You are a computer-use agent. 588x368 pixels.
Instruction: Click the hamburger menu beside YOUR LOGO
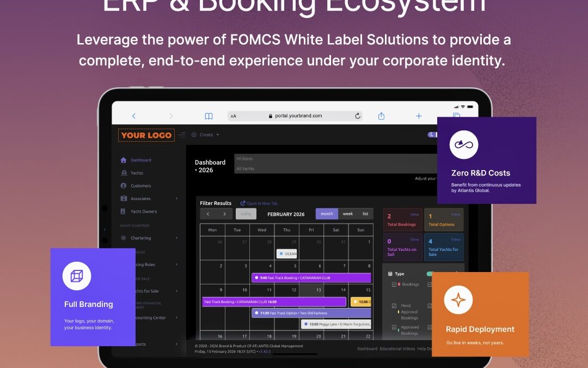point(182,135)
